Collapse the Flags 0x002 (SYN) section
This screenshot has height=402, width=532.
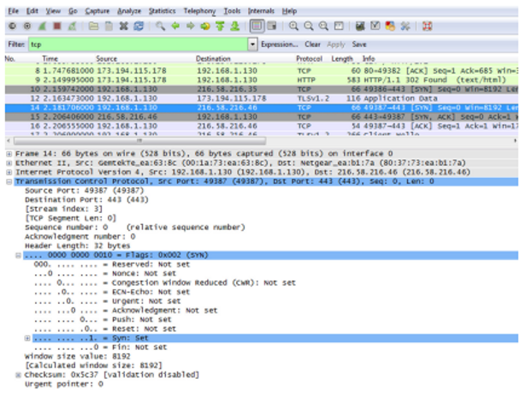pyautogui.click(x=19, y=255)
